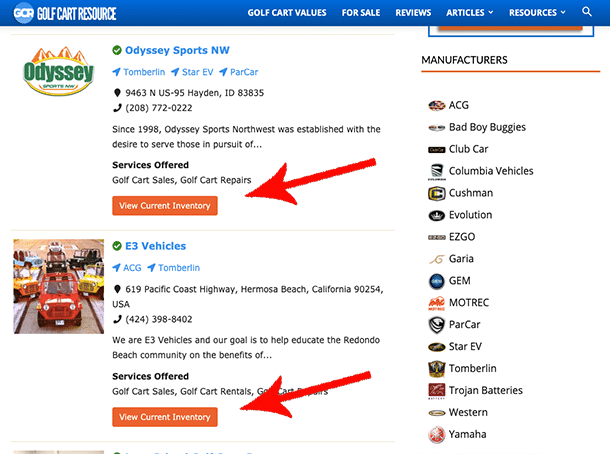Open Cushman manufacturer link

pyautogui.click(x=471, y=193)
